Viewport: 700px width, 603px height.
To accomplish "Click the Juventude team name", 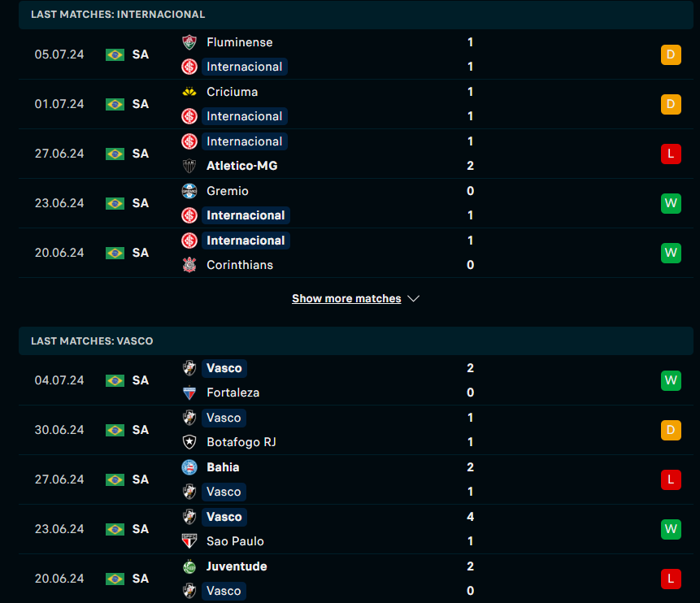I will coord(237,566).
